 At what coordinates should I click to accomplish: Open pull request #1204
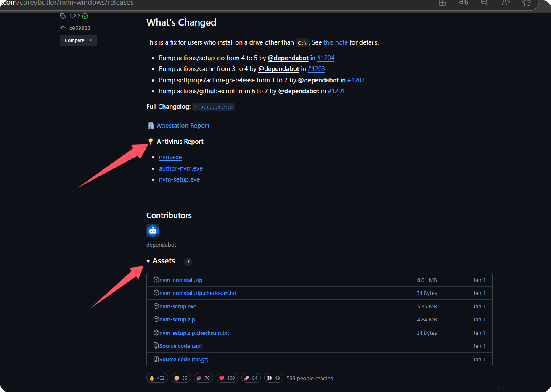[x=326, y=58]
